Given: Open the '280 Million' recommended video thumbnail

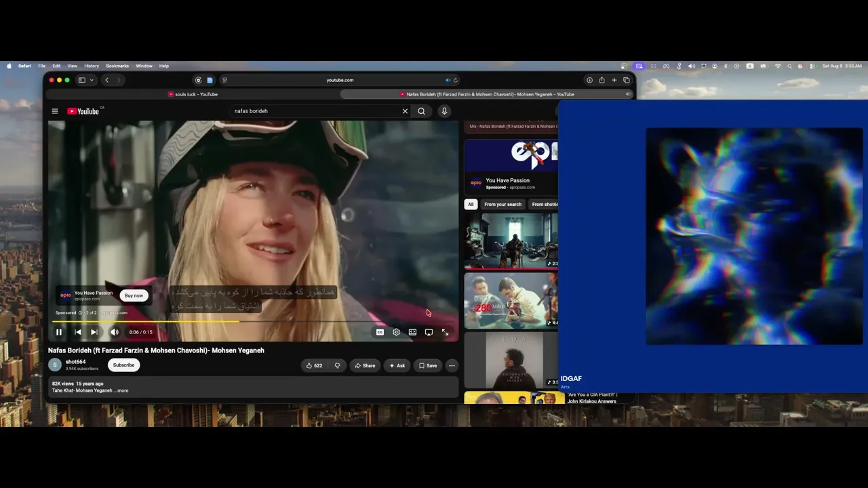Looking at the screenshot, I should coord(511,300).
